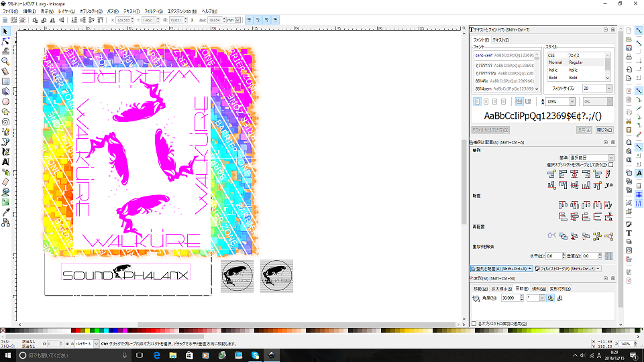
Task: Pick the text tool in the toolbox
Action: (x=5, y=162)
